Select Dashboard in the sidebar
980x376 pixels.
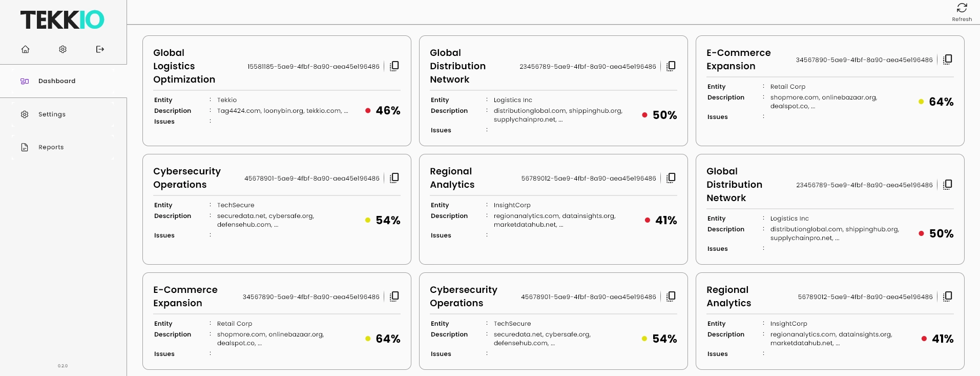(x=56, y=81)
